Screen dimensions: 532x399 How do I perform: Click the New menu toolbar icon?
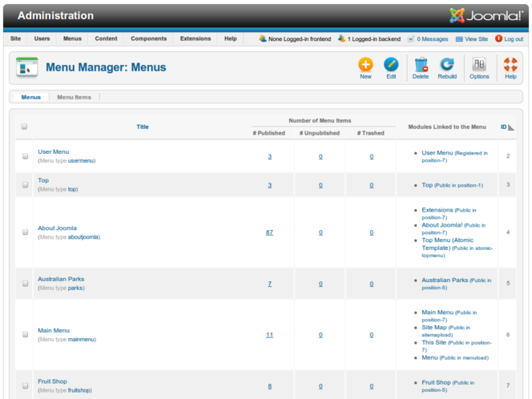pyautogui.click(x=365, y=67)
